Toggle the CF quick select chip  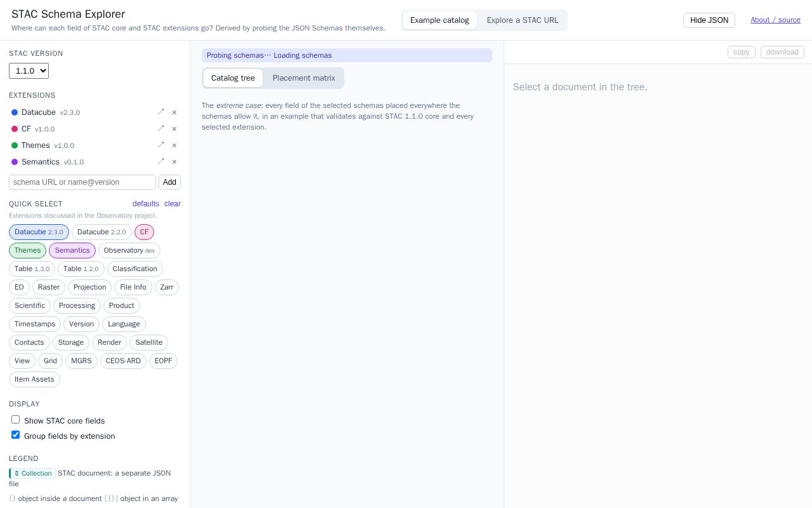coord(144,232)
